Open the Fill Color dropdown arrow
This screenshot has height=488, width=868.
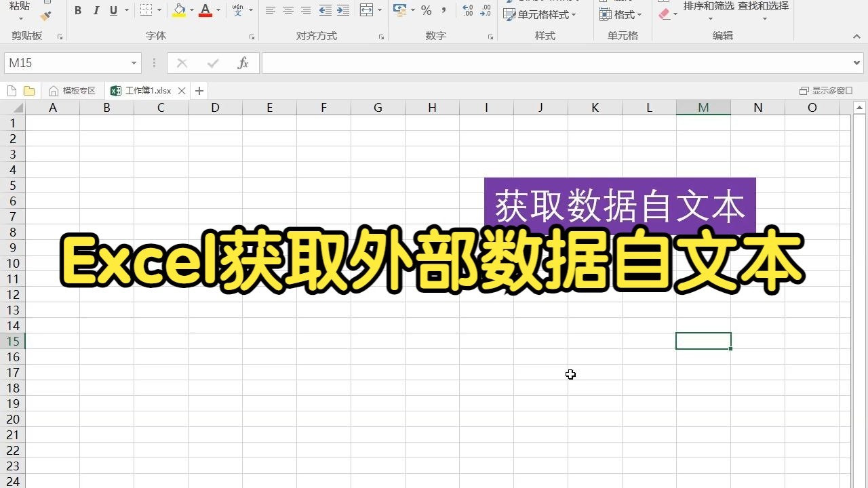191,11
